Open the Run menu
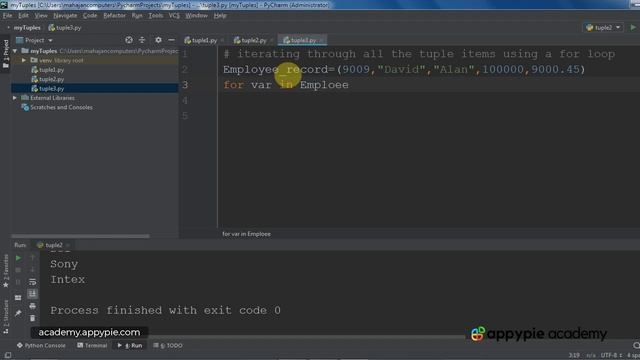The height and width of the screenshot is (360, 640). point(137,16)
